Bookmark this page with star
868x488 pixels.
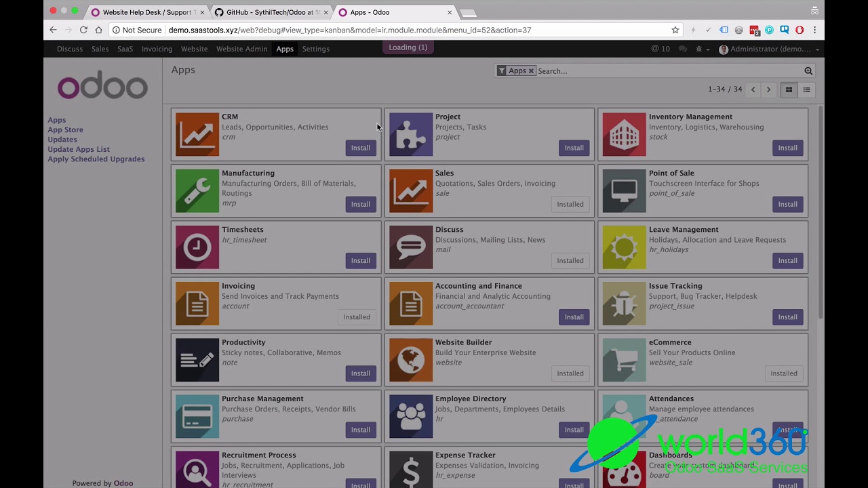[x=675, y=30]
